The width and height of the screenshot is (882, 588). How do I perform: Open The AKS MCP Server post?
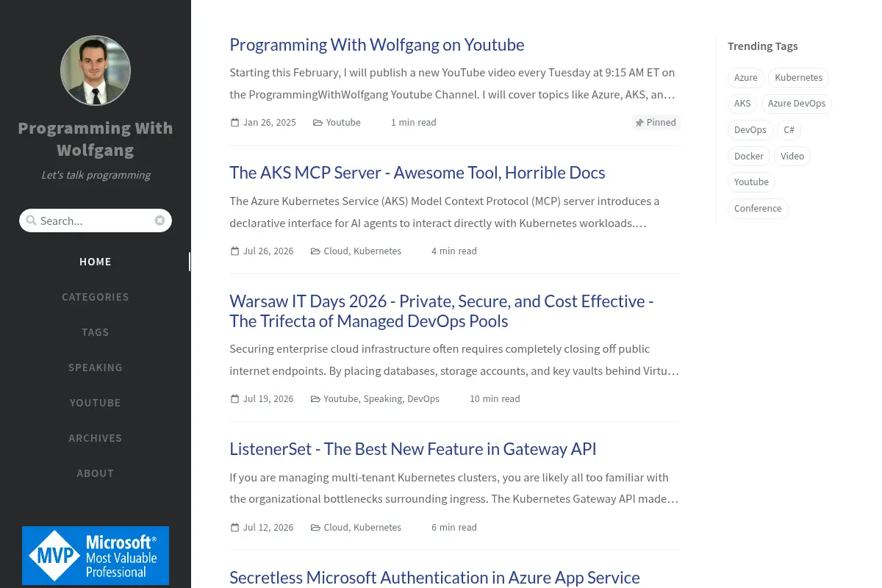417,173
